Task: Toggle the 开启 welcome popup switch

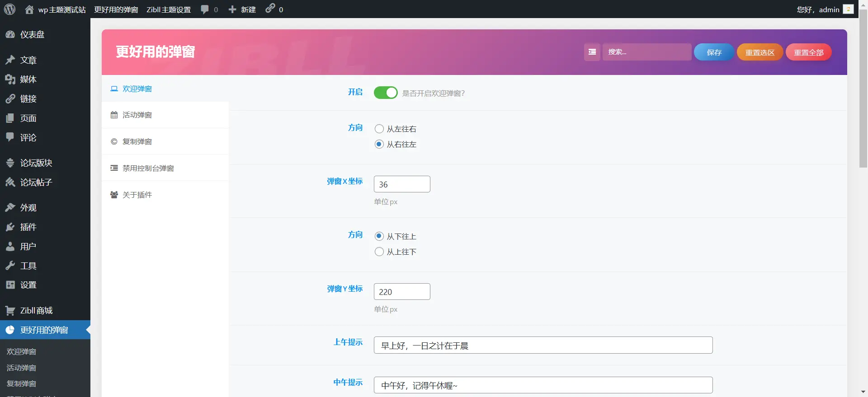Action: coord(386,93)
